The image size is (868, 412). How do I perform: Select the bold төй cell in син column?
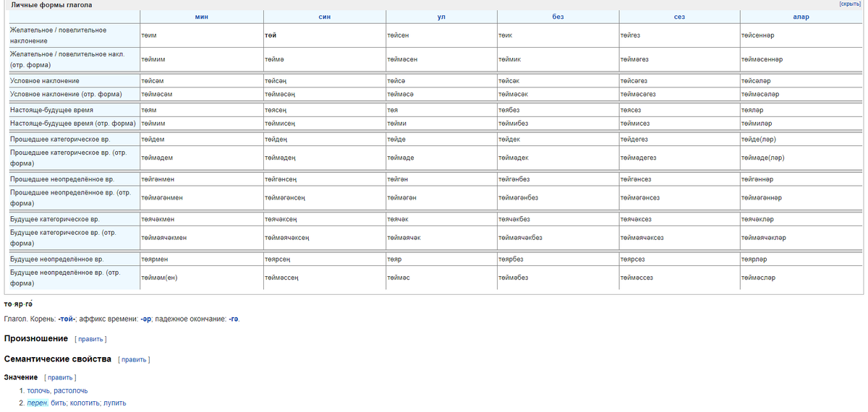[x=272, y=35]
